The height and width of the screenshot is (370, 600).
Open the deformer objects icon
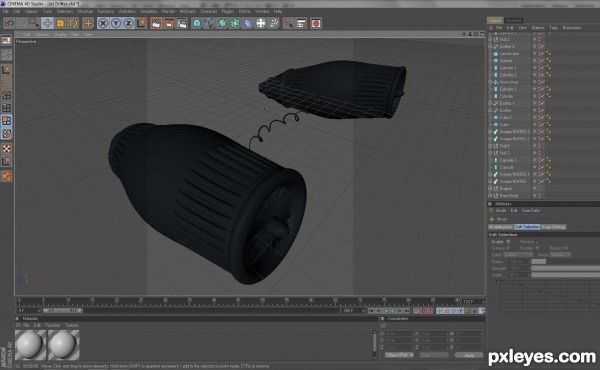click(x=248, y=23)
